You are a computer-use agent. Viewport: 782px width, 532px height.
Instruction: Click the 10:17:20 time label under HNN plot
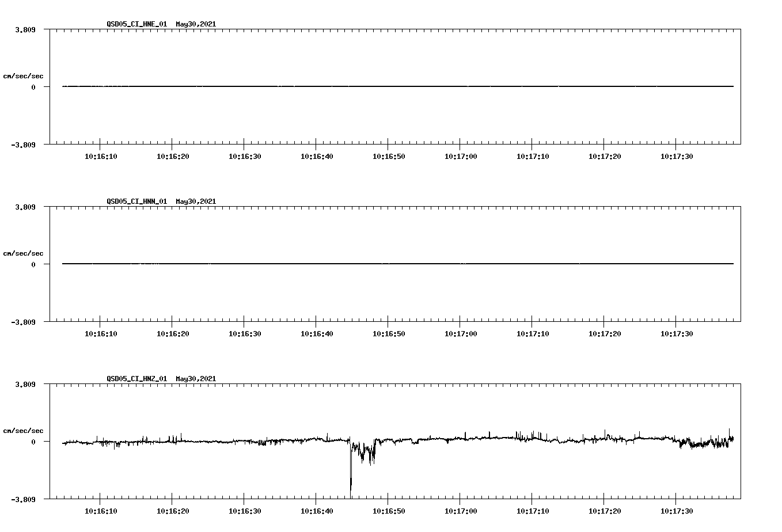tap(605, 334)
